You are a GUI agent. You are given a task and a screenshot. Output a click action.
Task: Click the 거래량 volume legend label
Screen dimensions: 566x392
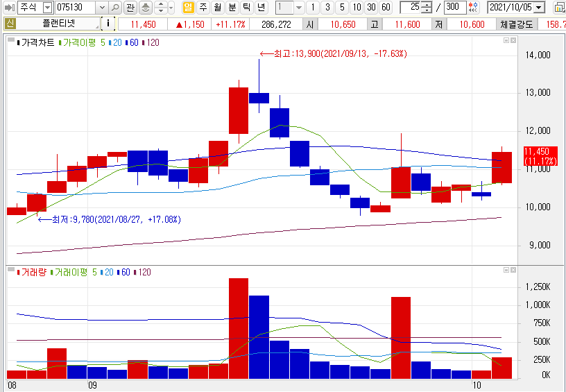(x=33, y=272)
